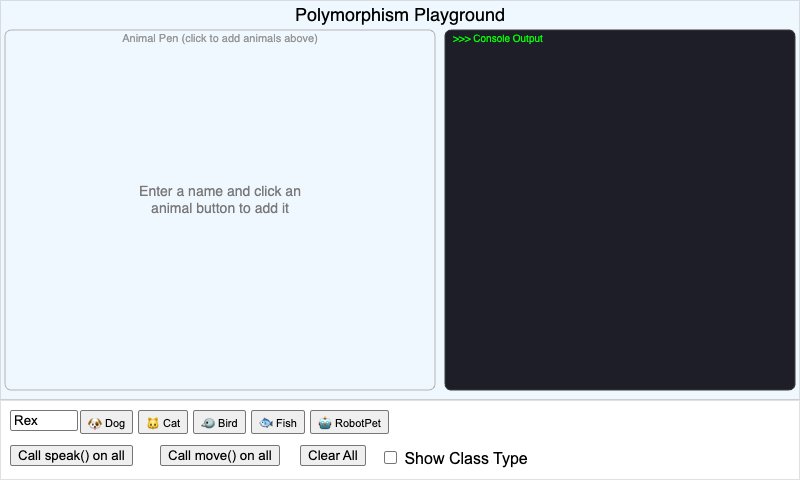
Task: Add a Dog to the pen
Action: click(x=106, y=422)
